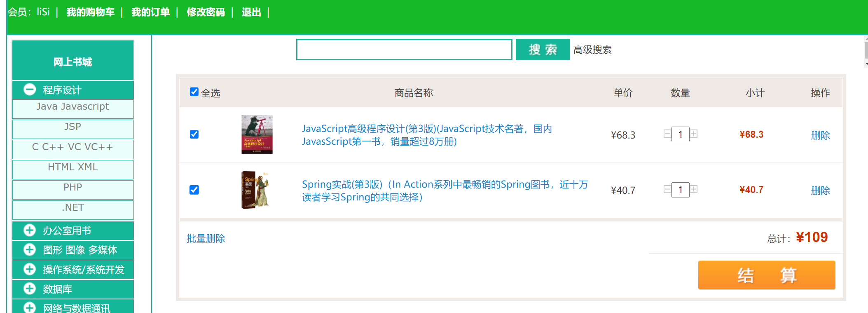Click the 结算 checkout button

click(767, 275)
